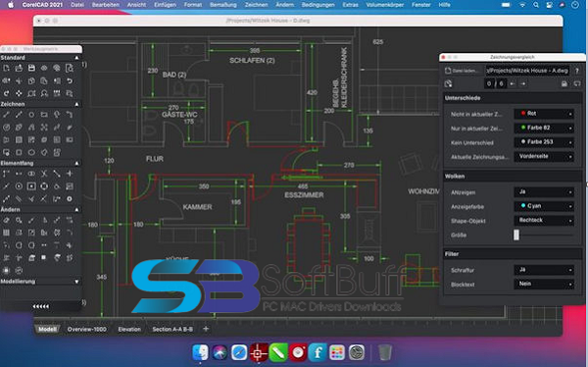Switch to the Elevation sheet tab
Viewport: 588px width, 367px height.
pos(129,330)
